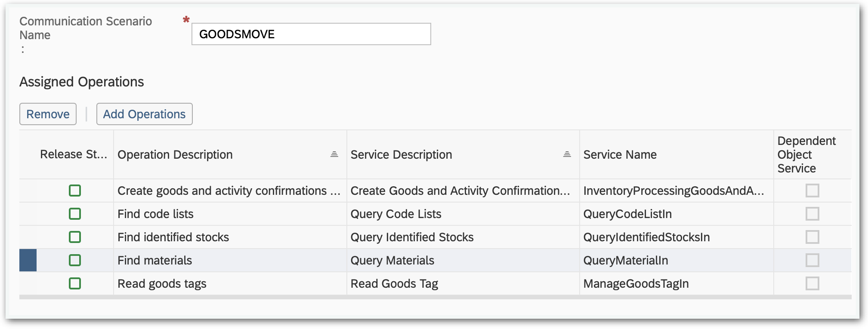Click release status icon for Find materials row
This screenshot has height=329, width=868.
click(x=75, y=260)
